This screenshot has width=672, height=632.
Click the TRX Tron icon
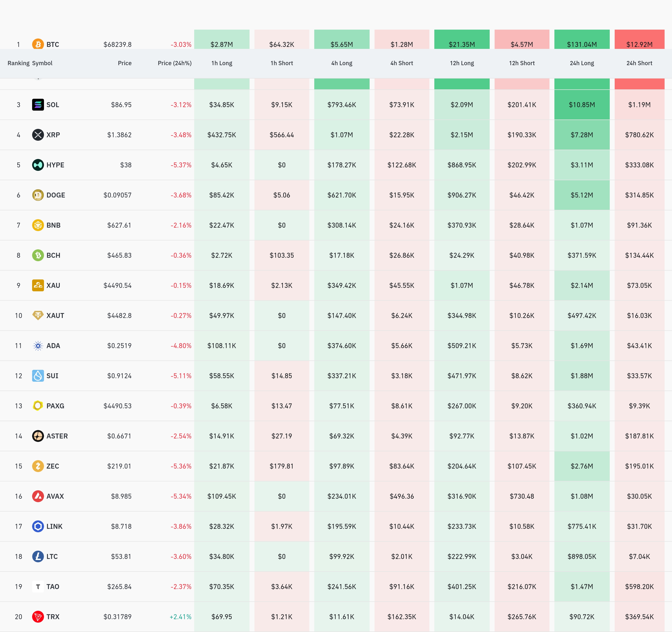coord(38,617)
